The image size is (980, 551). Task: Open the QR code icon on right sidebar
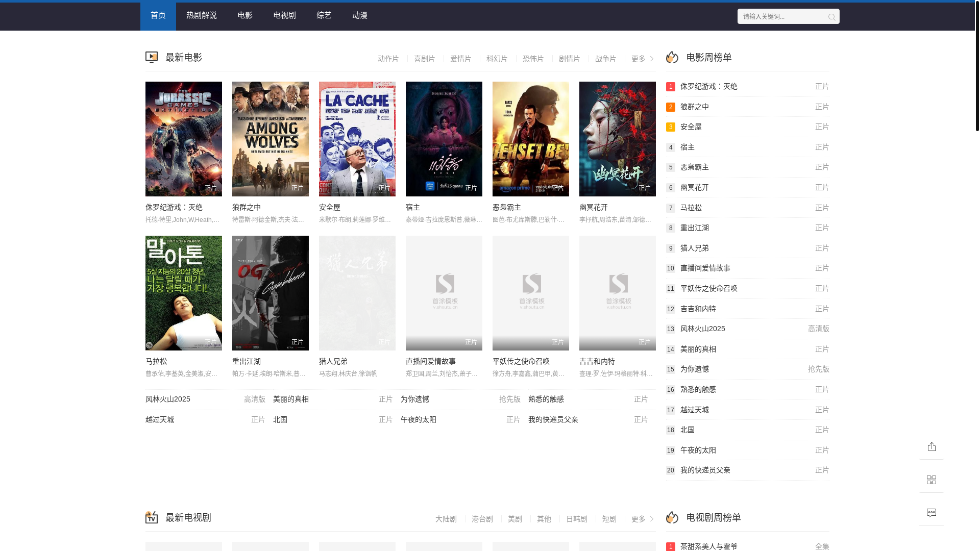click(932, 480)
